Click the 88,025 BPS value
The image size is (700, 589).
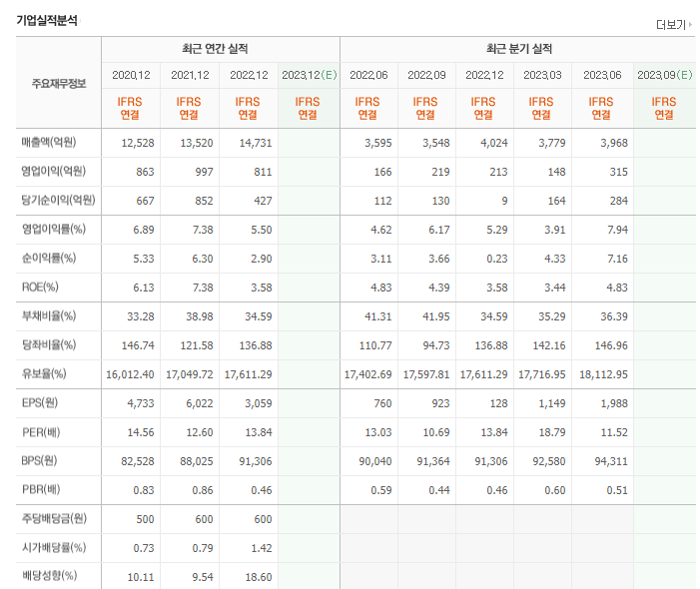tap(197, 461)
